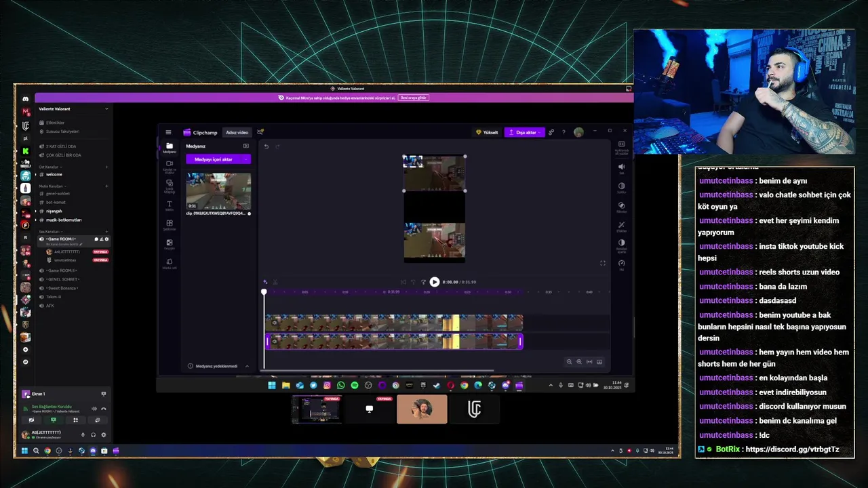Rename project via Adsız video title
The width and height of the screenshot is (868, 488).
tap(237, 132)
